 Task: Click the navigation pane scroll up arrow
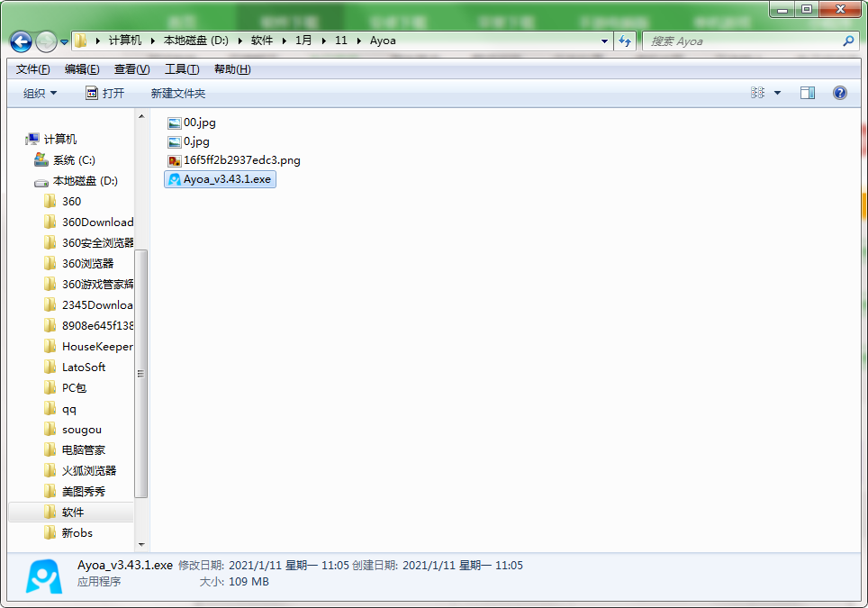pos(141,116)
